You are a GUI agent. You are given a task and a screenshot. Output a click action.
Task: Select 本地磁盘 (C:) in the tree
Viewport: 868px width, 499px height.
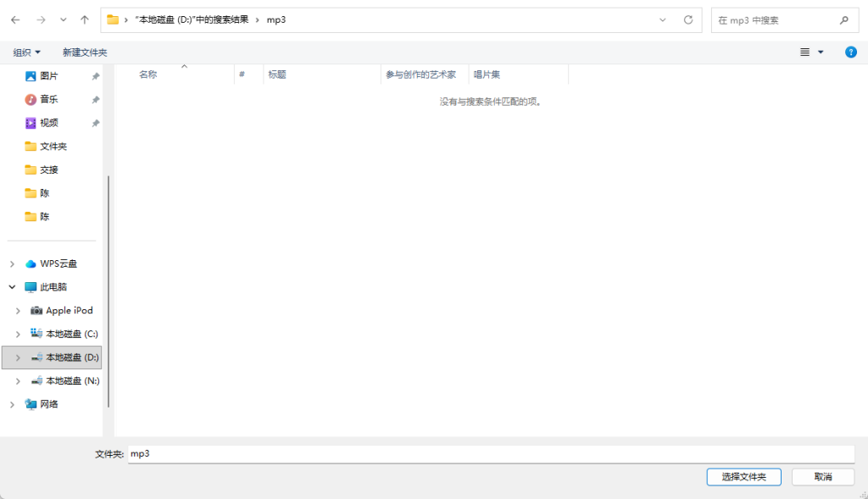71,334
